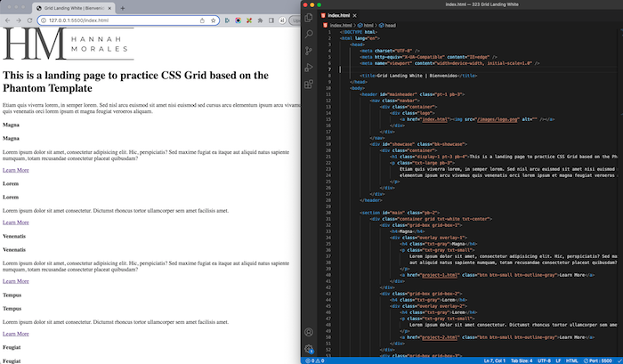Open the Manage gear menu
623x364 pixels.
pyautogui.click(x=309, y=349)
